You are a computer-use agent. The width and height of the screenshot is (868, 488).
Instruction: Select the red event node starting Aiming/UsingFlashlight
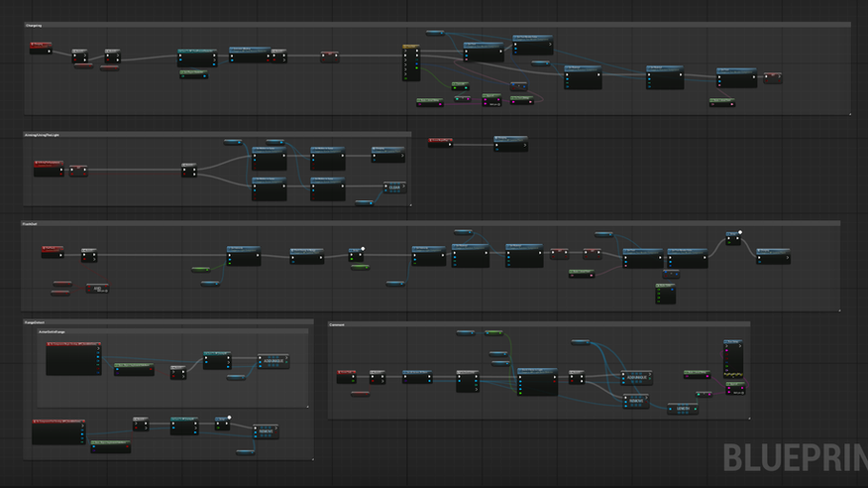tap(49, 169)
